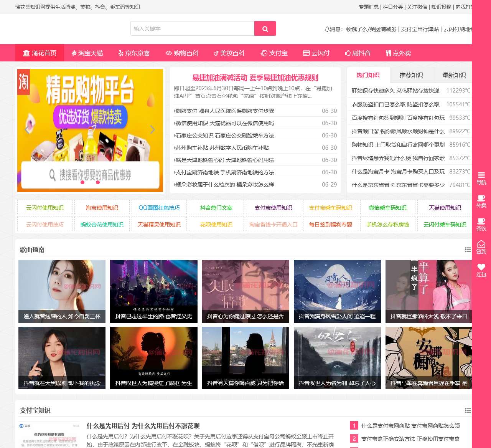Open 外卖 in the pink sidebar
The image size is (491, 448).
click(x=481, y=201)
